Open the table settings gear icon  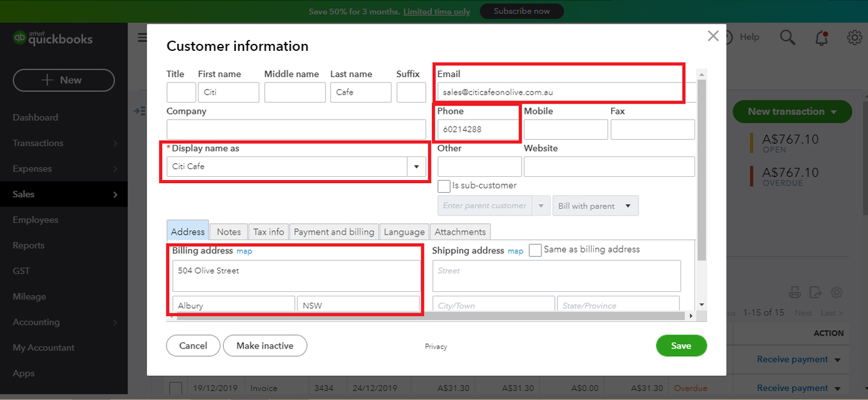point(837,293)
